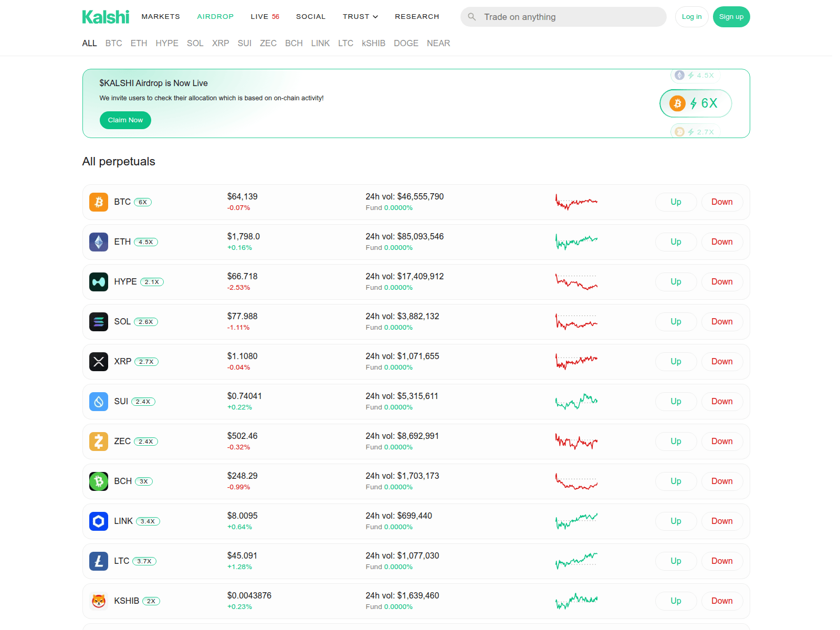The width and height of the screenshot is (840, 630).
Task: Click the Log in button
Action: 691,17
